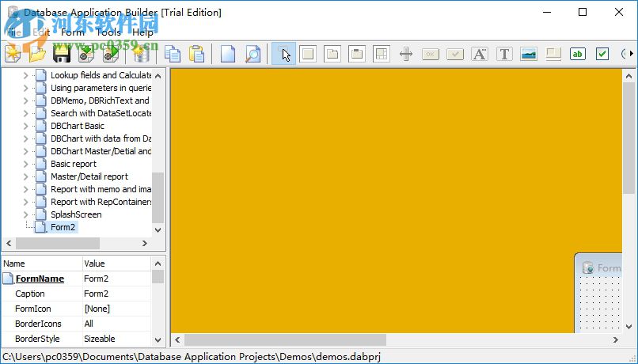Click the Preview form magnifier icon
This screenshot has height=364, width=638.
tap(253, 54)
